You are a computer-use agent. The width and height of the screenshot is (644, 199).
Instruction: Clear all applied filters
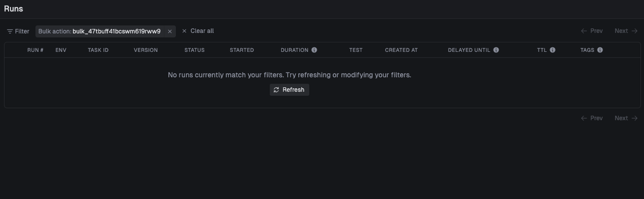[198, 31]
